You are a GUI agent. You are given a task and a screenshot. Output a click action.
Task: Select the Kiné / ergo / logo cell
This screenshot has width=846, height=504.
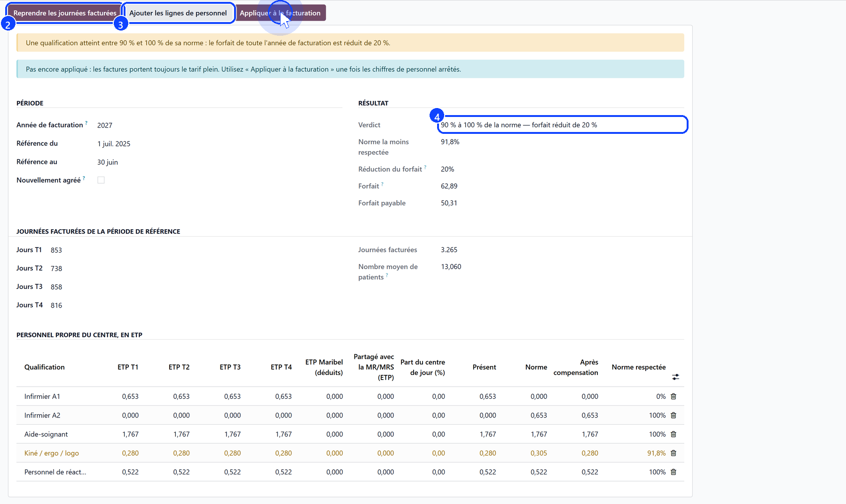tap(52, 453)
